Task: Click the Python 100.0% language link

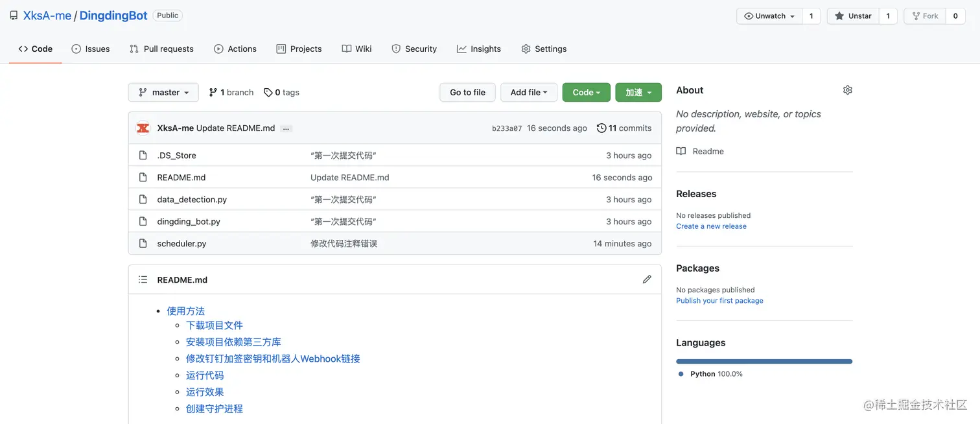Action: (710, 374)
